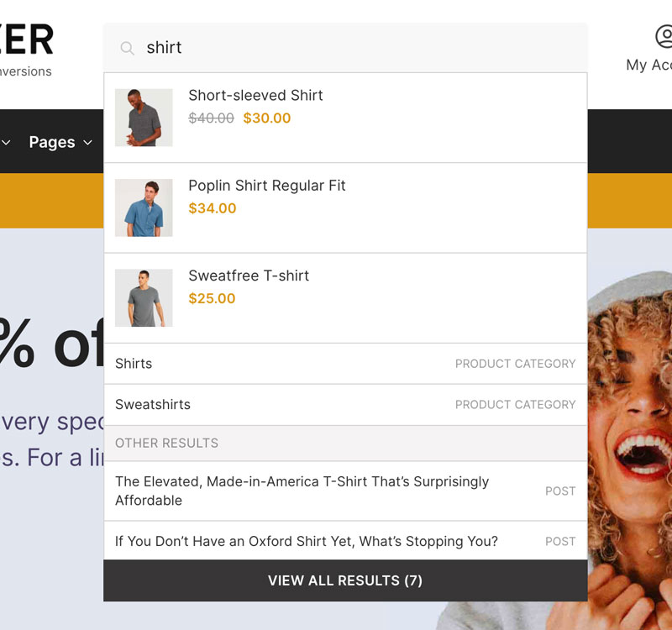Expand the chevron left of Pages menu
Viewport: 672px width, 630px height.
[6, 142]
